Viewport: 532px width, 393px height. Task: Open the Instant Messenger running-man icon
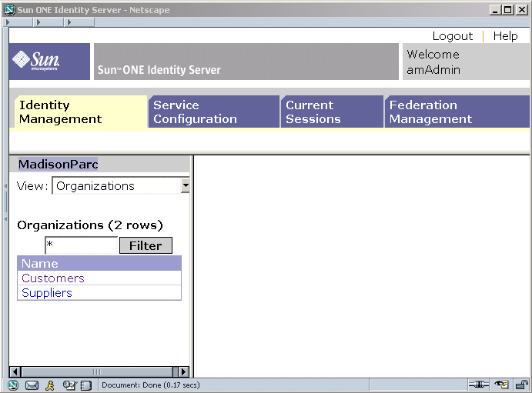tap(50, 385)
